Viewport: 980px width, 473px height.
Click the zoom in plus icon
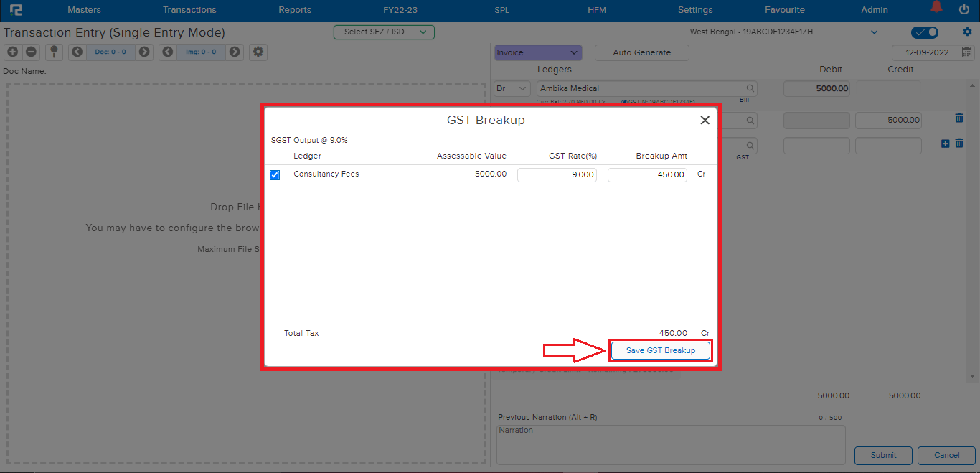click(12, 52)
